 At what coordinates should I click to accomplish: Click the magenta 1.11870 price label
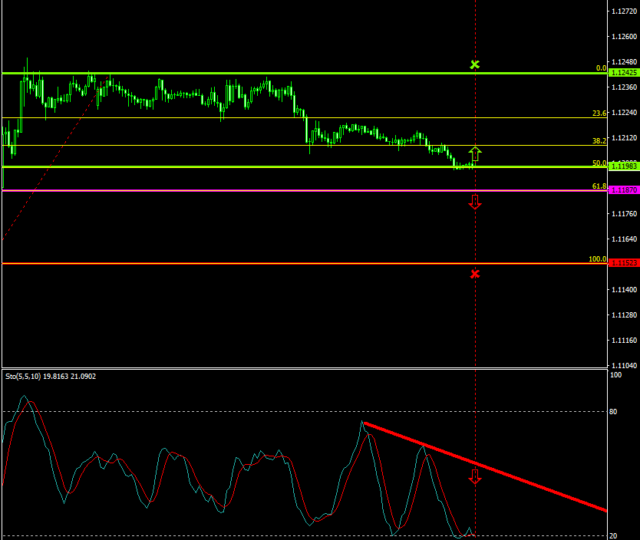(x=623, y=189)
